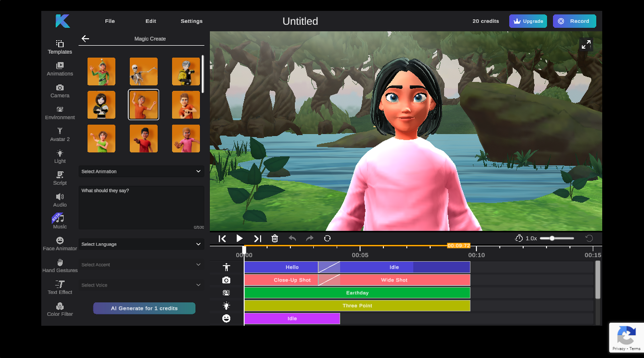
Task: Select the Three Point light clip
Action: tap(357, 306)
